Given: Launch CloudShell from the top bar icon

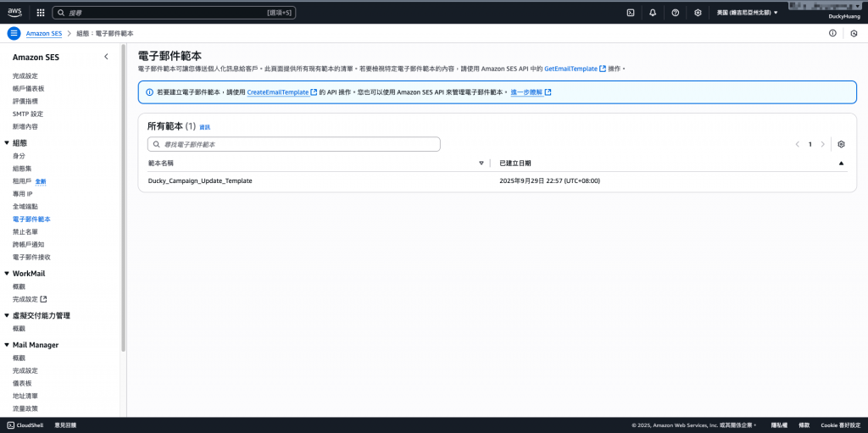Looking at the screenshot, I should click(x=630, y=12).
